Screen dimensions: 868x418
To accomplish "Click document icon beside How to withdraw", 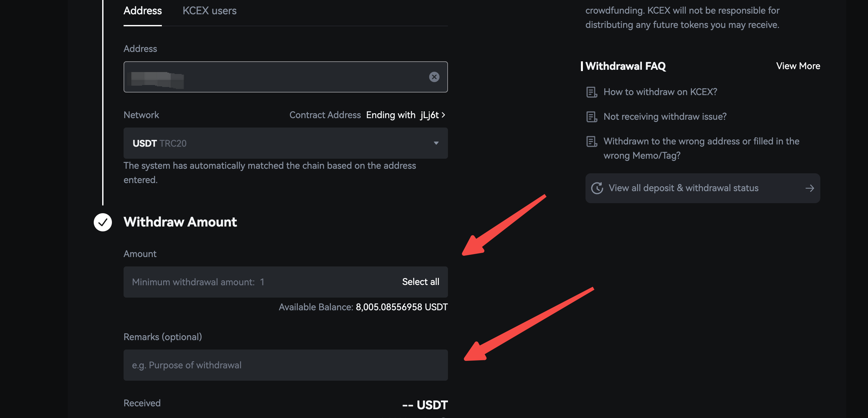I will (592, 92).
